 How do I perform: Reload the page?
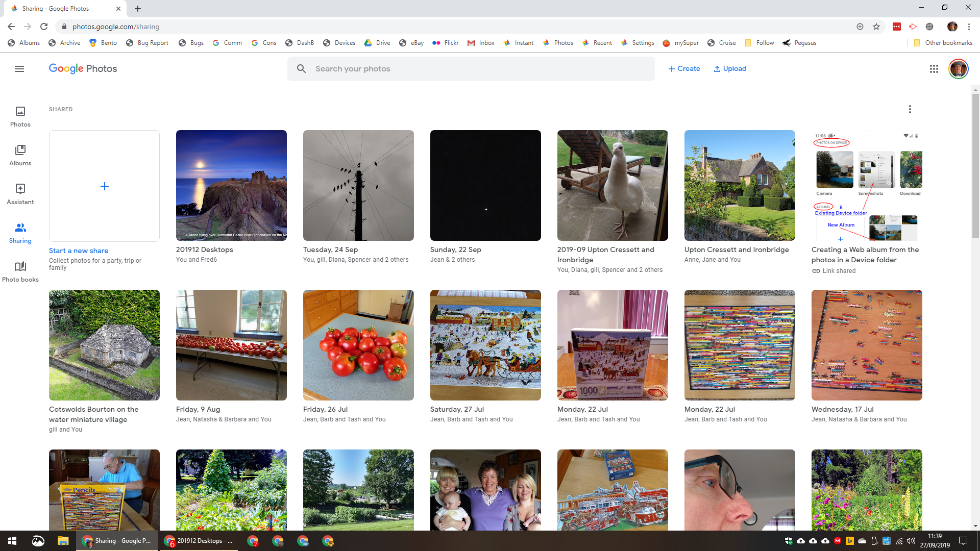click(44, 27)
